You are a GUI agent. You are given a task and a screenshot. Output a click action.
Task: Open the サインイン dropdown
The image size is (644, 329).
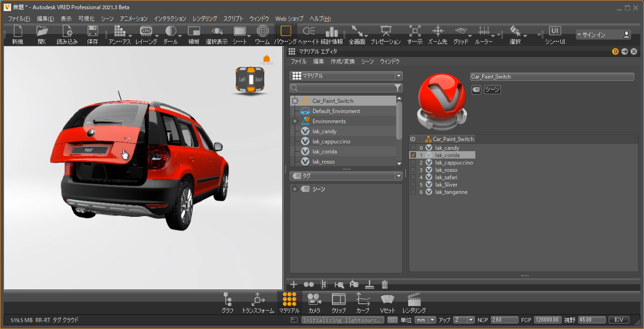point(604,34)
